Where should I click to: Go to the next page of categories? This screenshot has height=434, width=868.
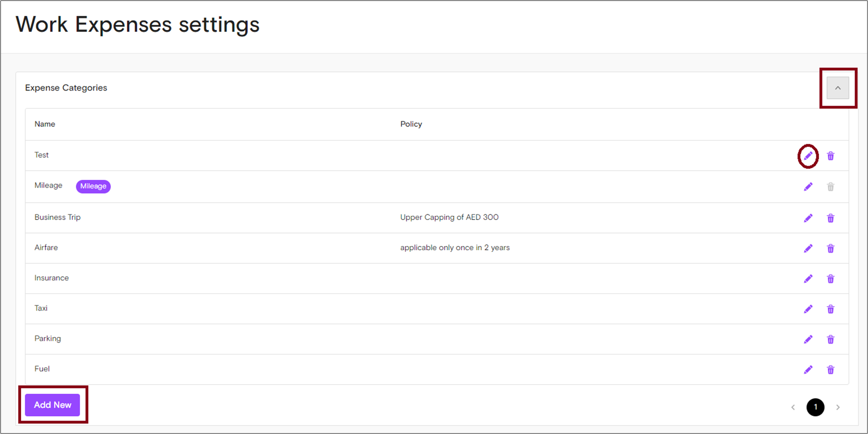click(838, 407)
